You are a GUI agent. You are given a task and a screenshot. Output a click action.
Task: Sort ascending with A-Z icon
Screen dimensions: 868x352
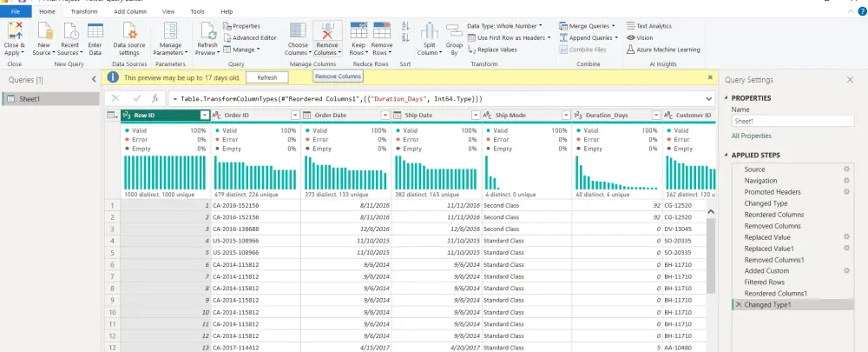[405, 26]
